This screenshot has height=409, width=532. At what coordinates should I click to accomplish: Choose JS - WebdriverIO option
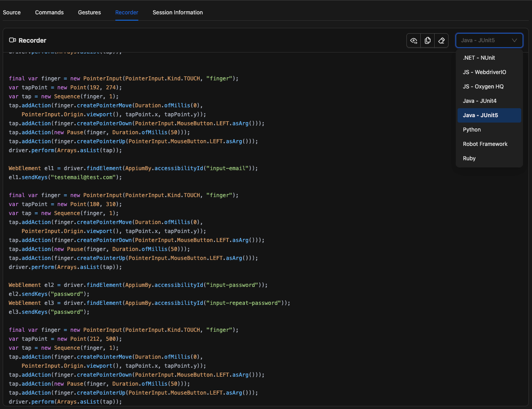tap(484, 72)
